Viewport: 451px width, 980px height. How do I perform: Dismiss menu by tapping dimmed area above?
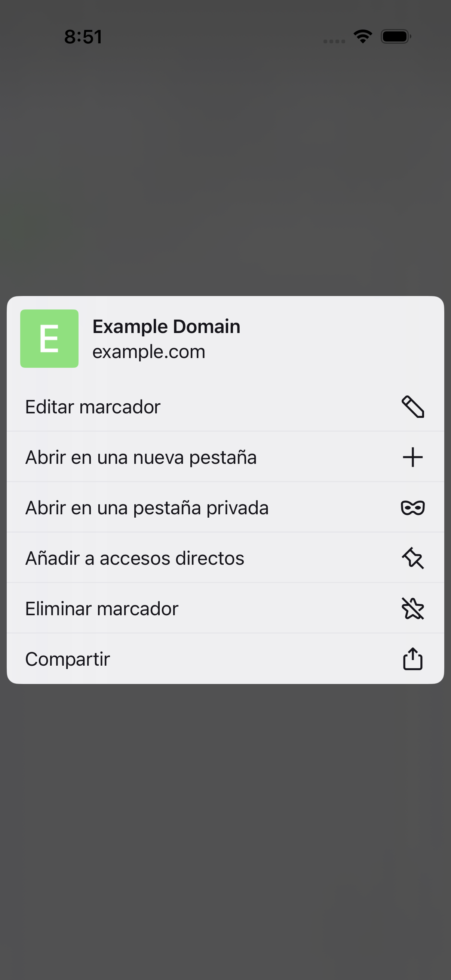(x=225, y=171)
